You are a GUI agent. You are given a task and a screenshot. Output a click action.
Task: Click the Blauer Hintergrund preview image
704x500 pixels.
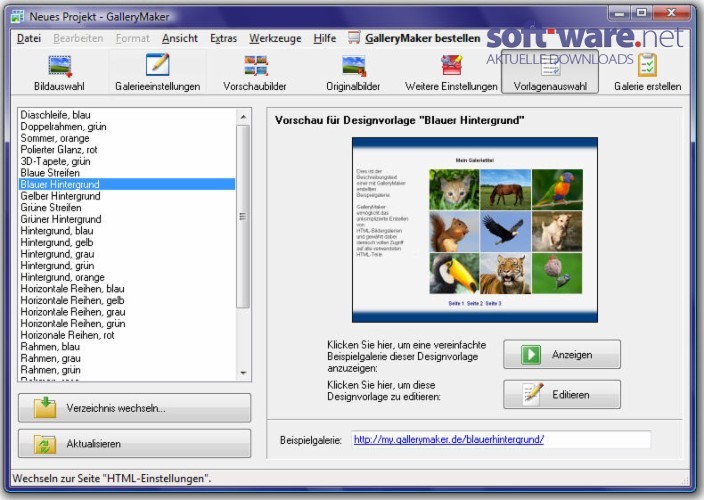(475, 230)
